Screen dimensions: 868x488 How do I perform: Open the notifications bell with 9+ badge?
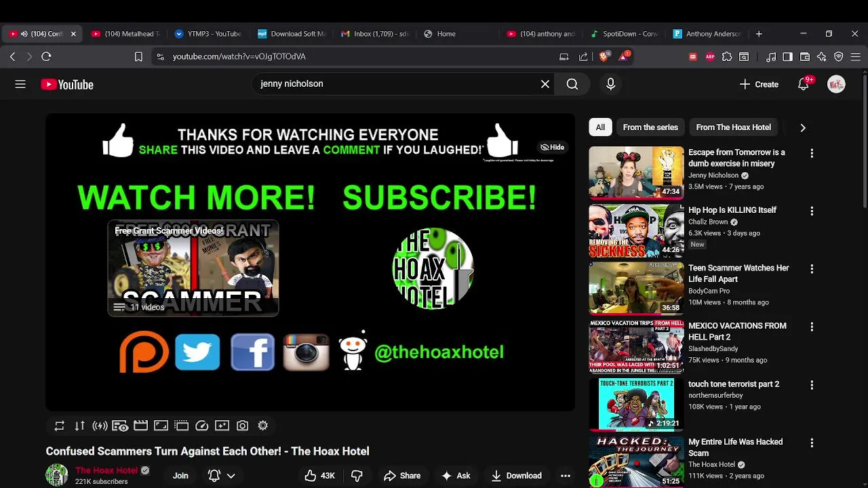pos(804,84)
